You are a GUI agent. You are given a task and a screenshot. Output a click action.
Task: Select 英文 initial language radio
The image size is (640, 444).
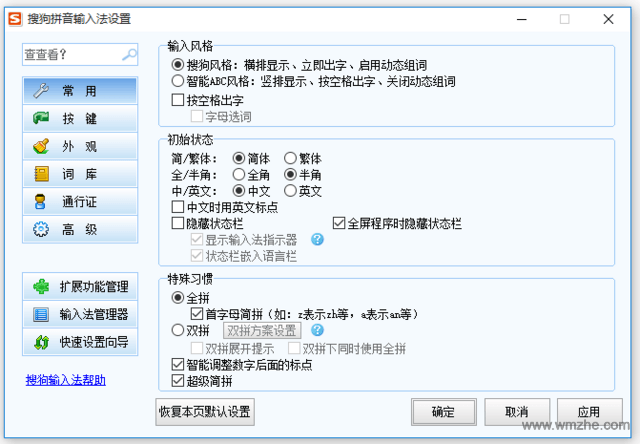point(290,191)
